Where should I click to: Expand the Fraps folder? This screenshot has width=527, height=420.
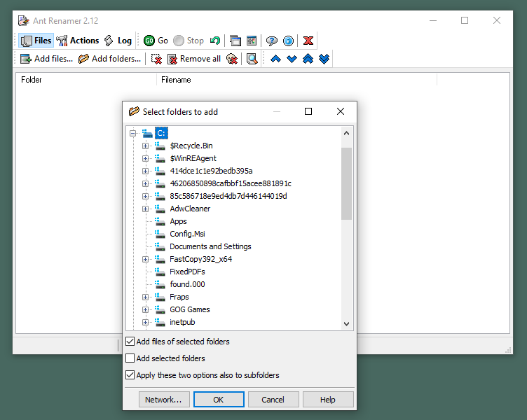coord(145,297)
